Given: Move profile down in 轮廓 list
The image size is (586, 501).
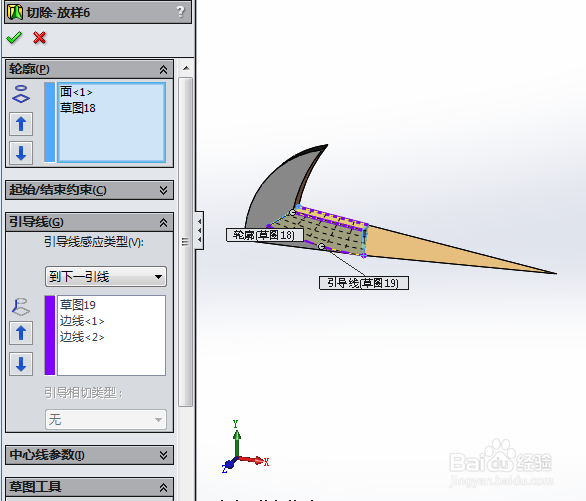Looking at the screenshot, I should pyautogui.click(x=21, y=153).
